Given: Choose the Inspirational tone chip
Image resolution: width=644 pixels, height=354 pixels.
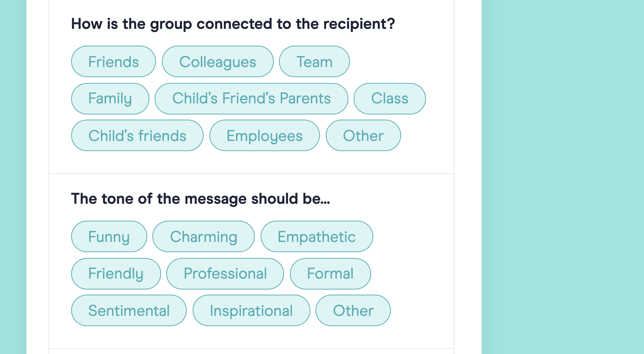Looking at the screenshot, I should 251,310.
